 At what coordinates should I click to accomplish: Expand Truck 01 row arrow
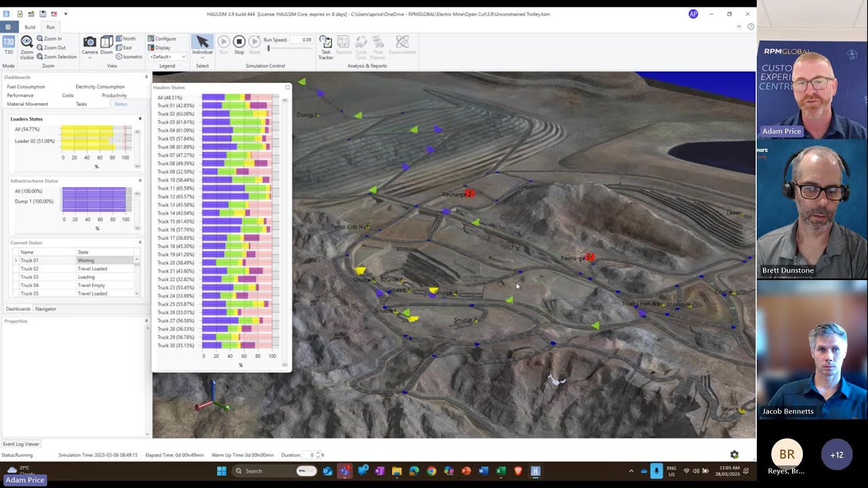click(x=16, y=260)
